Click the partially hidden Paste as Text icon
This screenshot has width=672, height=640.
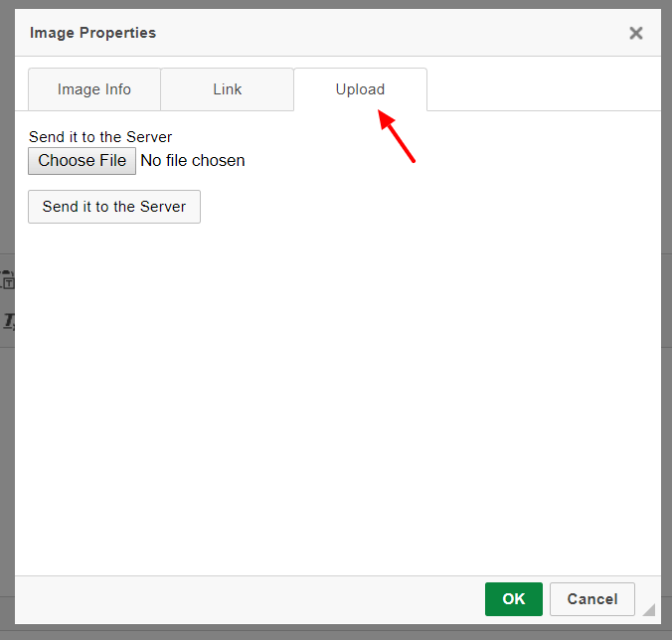pos(7,279)
